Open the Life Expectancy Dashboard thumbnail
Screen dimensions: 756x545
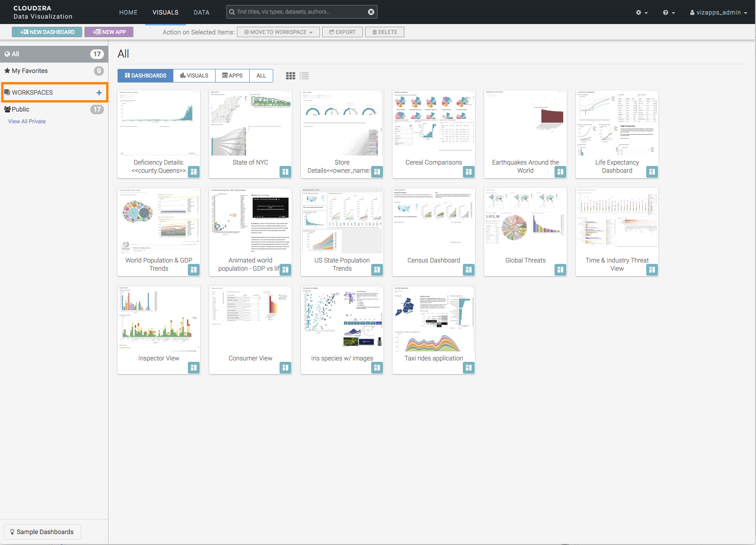pyautogui.click(x=617, y=123)
